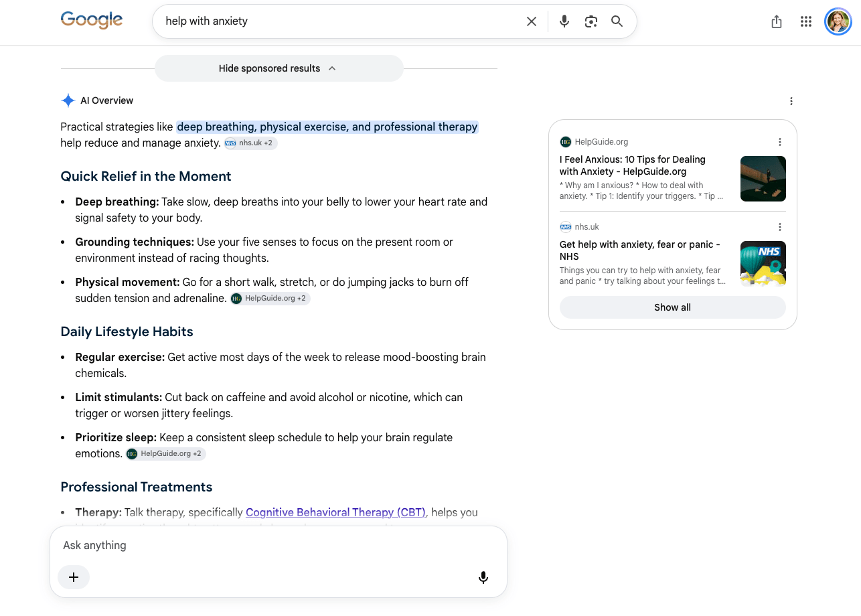Click the Physical movement bullet label
The width and height of the screenshot is (861, 616).
click(128, 282)
